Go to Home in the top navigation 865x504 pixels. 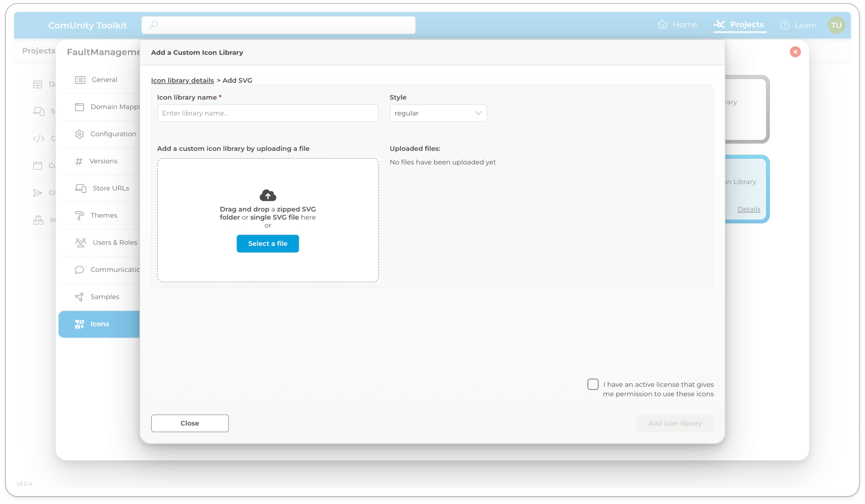[677, 25]
